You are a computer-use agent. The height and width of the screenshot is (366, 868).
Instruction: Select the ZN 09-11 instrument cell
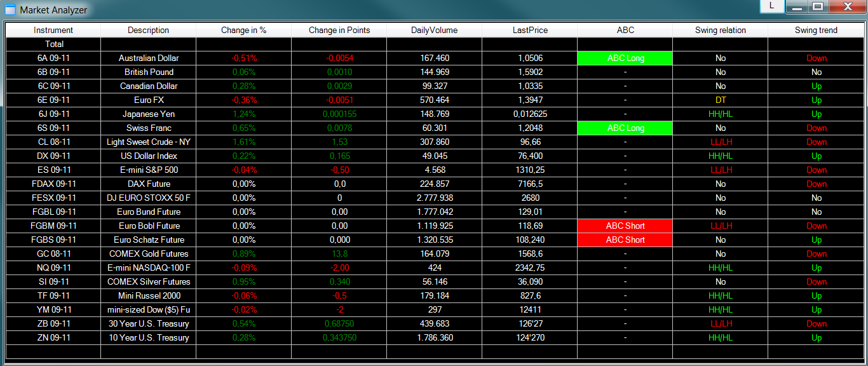pyautogui.click(x=53, y=337)
